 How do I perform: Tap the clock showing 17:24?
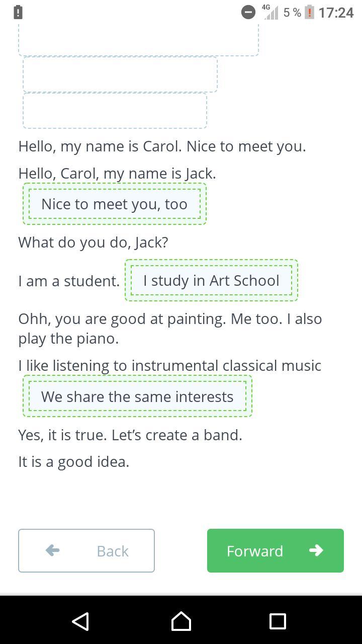[x=336, y=12]
